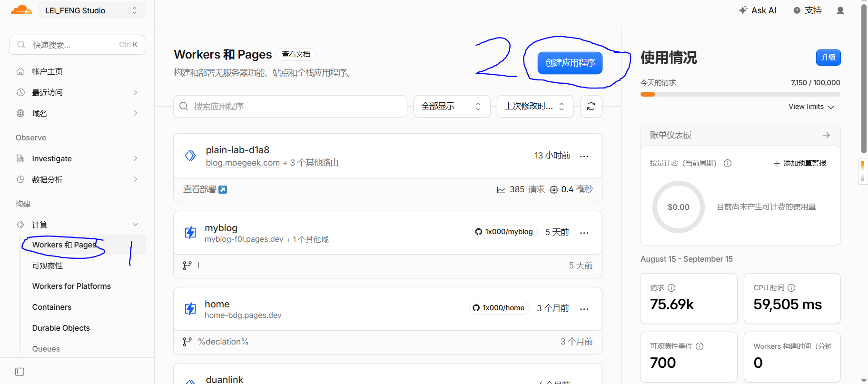Click the myblog Pages lightning icon

pos(190,233)
